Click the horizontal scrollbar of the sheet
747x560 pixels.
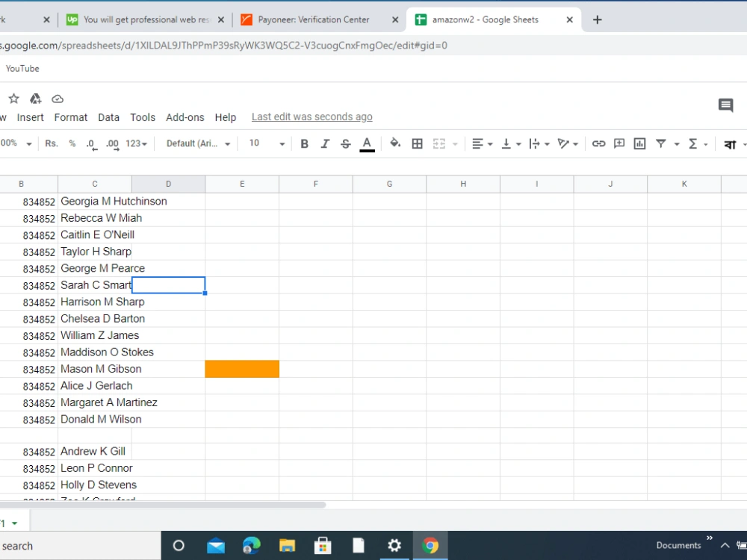(x=162, y=505)
